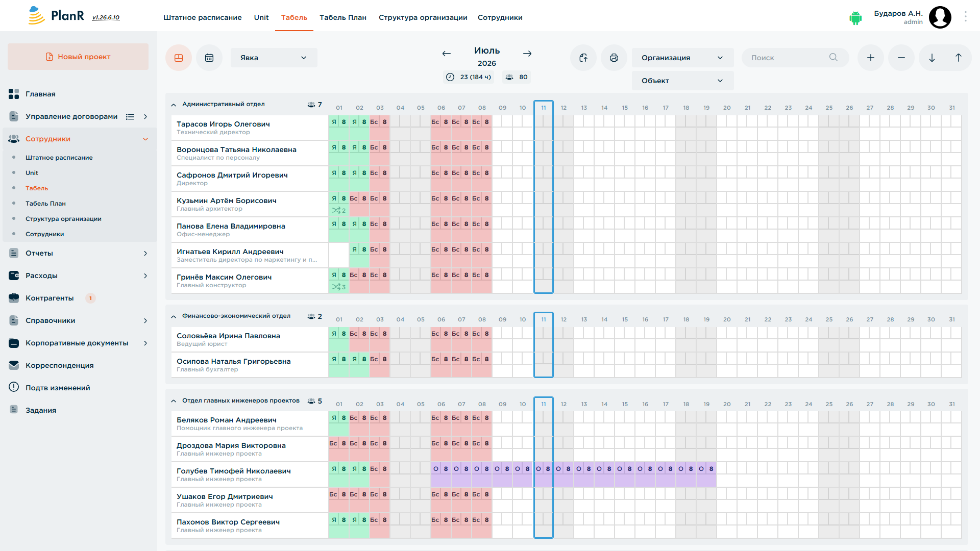
Task: Go to previous month arrow
Action: coord(447,54)
